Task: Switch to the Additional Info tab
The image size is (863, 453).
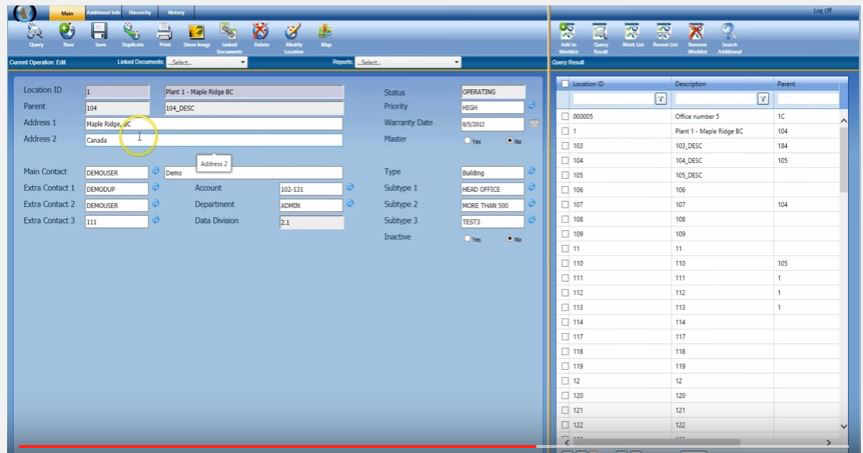Action: [103, 12]
